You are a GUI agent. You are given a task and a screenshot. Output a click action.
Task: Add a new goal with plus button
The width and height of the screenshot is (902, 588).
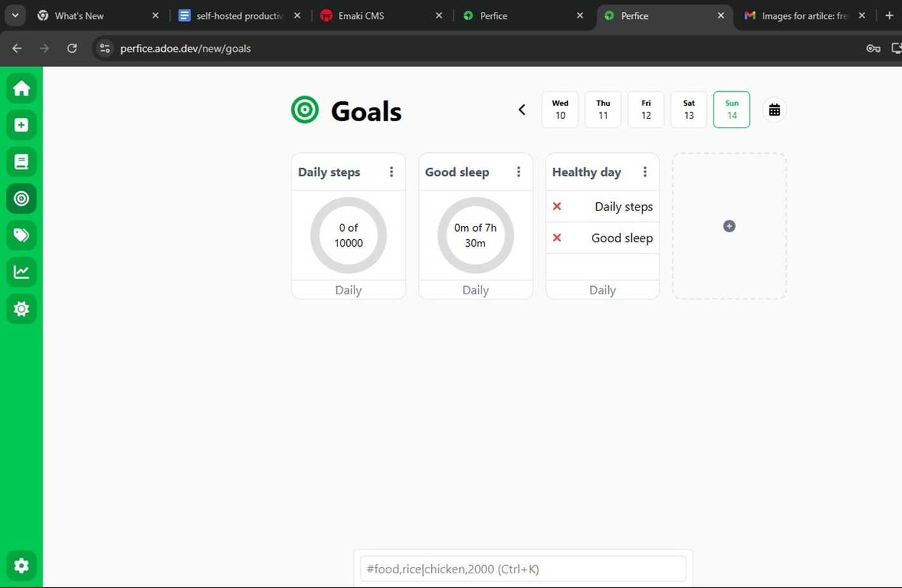pos(729,226)
